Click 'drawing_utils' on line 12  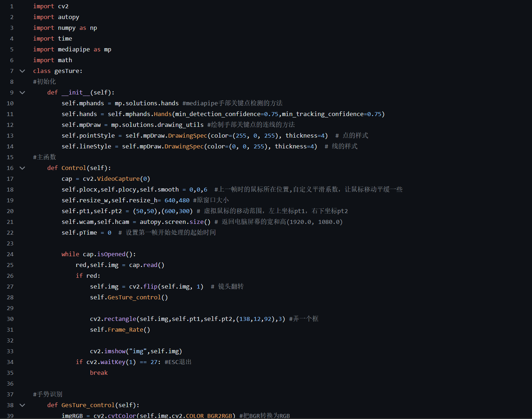[181, 125]
